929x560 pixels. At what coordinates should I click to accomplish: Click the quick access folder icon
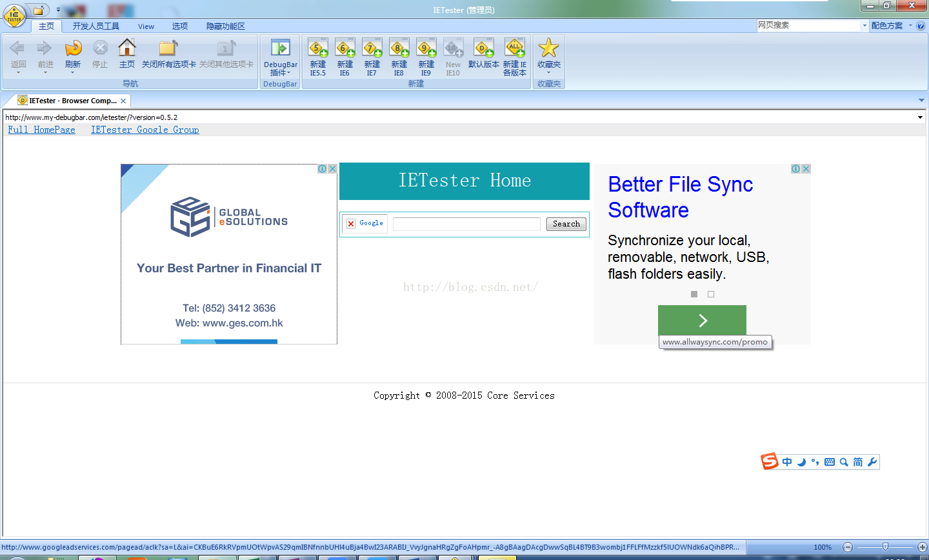click(39, 10)
